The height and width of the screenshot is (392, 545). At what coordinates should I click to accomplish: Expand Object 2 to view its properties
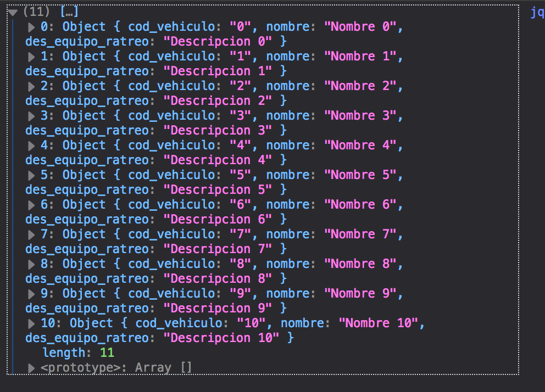31,86
